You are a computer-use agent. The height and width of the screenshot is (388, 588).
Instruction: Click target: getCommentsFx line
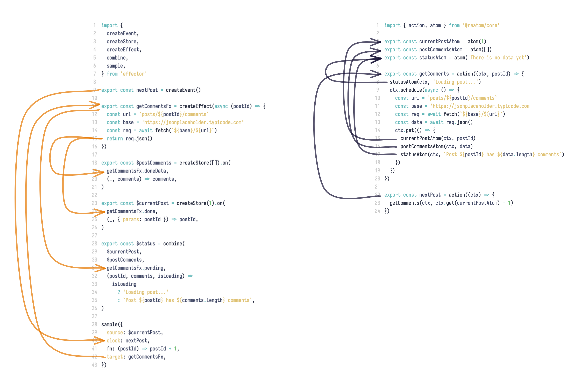136,357
